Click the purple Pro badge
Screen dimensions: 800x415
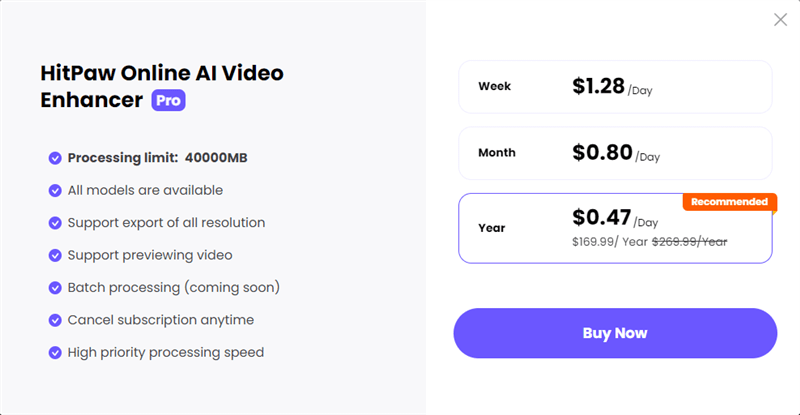pyautogui.click(x=168, y=100)
